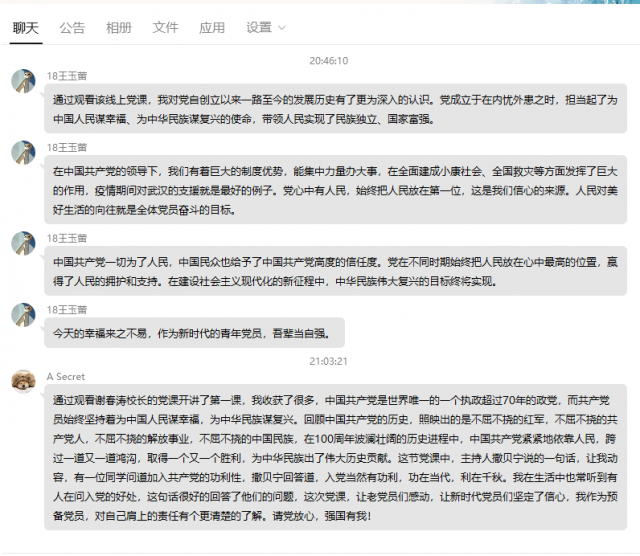Click avatar beside message starting 今天的幸福来之不易

23,315
